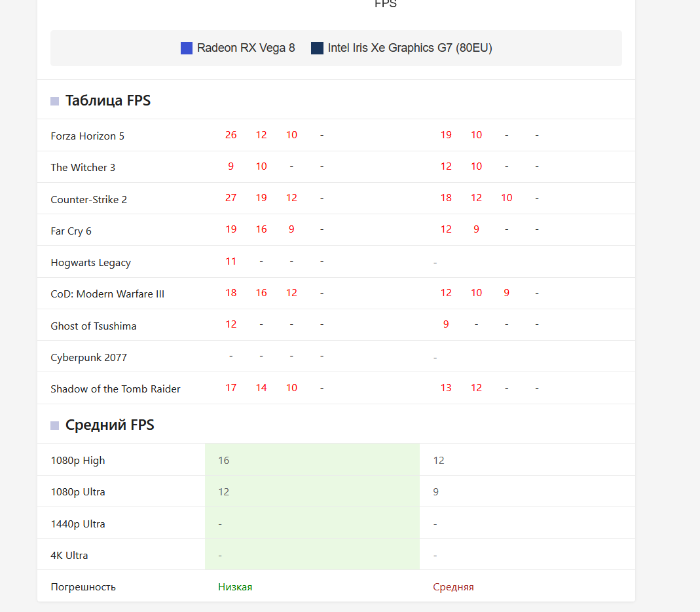Select the Far Cry 6 row title
Image resolution: width=700 pixels, height=612 pixels.
point(71,231)
